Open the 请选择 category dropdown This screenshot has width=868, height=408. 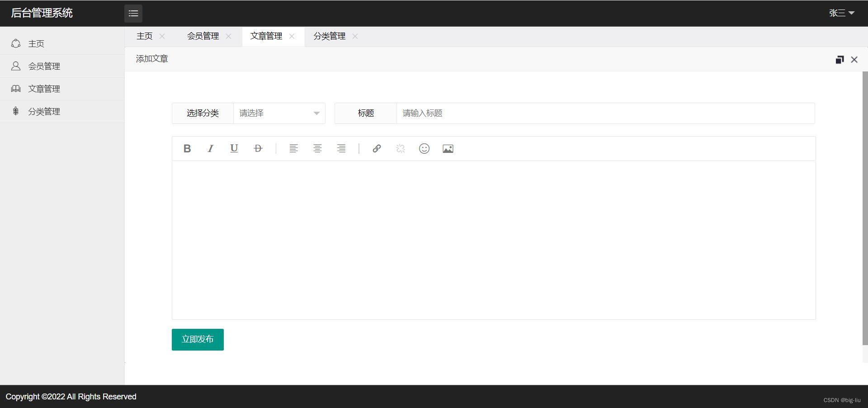(279, 113)
